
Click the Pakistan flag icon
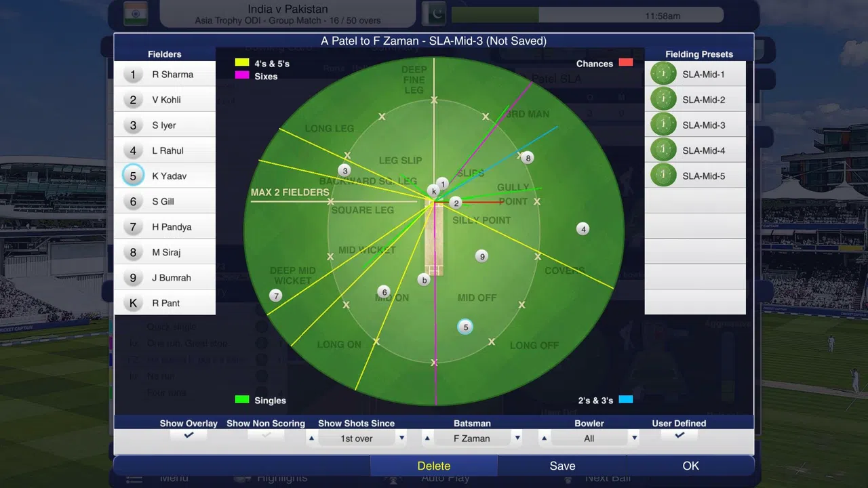click(x=434, y=14)
